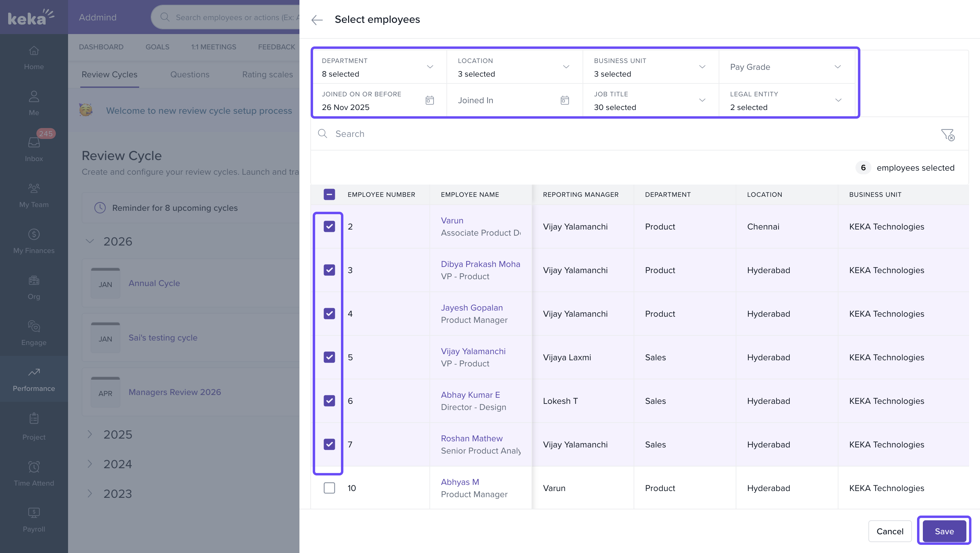Image resolution: width=980 pixels, height=553 pixels.
Task: Open the Joined On Or Before calendar icon
Action: 429,100
